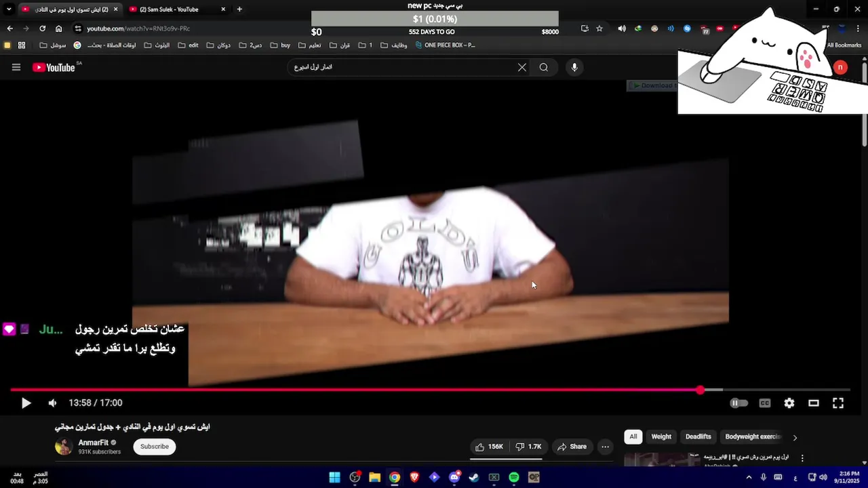The image size is (868, 488).
Task: Like the video (156K)
Action: click(x=489, y=447)
